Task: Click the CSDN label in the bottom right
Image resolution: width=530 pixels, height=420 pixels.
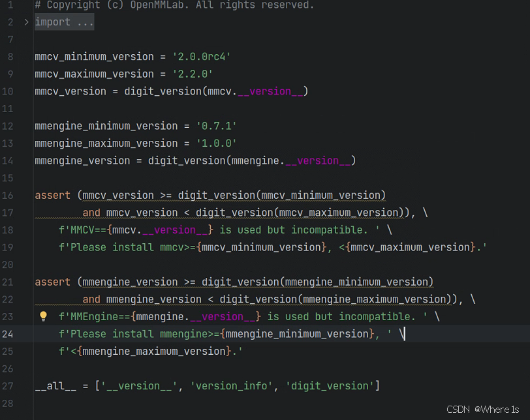Action: [458, 409]
